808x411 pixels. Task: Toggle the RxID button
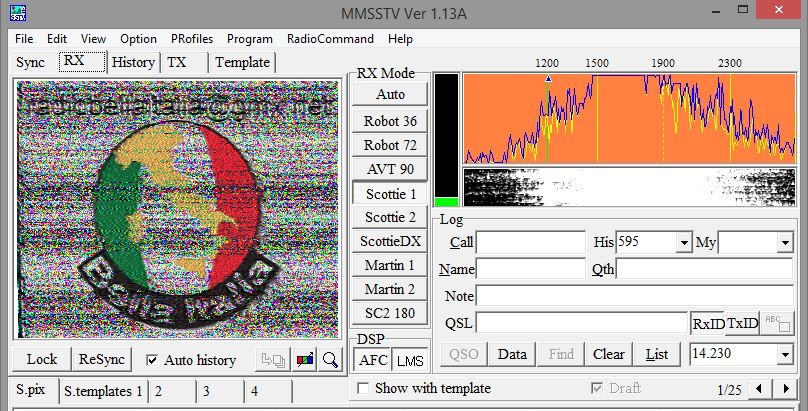[707, 323]
